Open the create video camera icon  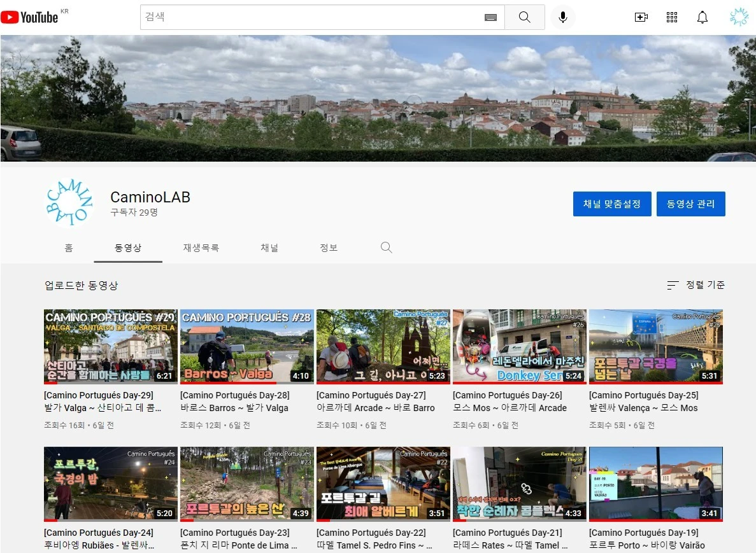[641, 17]
